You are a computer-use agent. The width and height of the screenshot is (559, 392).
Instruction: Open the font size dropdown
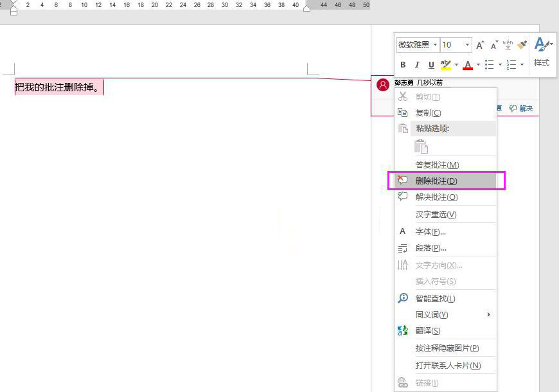(x=466, y=44)
